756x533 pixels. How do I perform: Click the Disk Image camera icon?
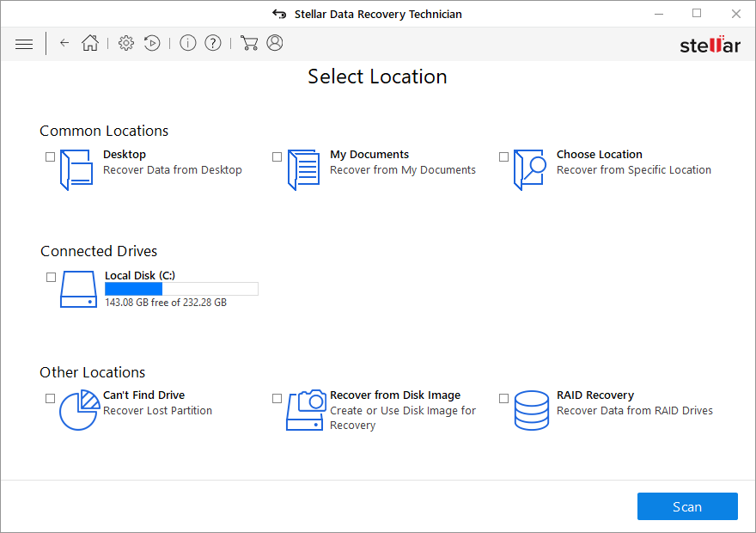click(x=306, y=410)
